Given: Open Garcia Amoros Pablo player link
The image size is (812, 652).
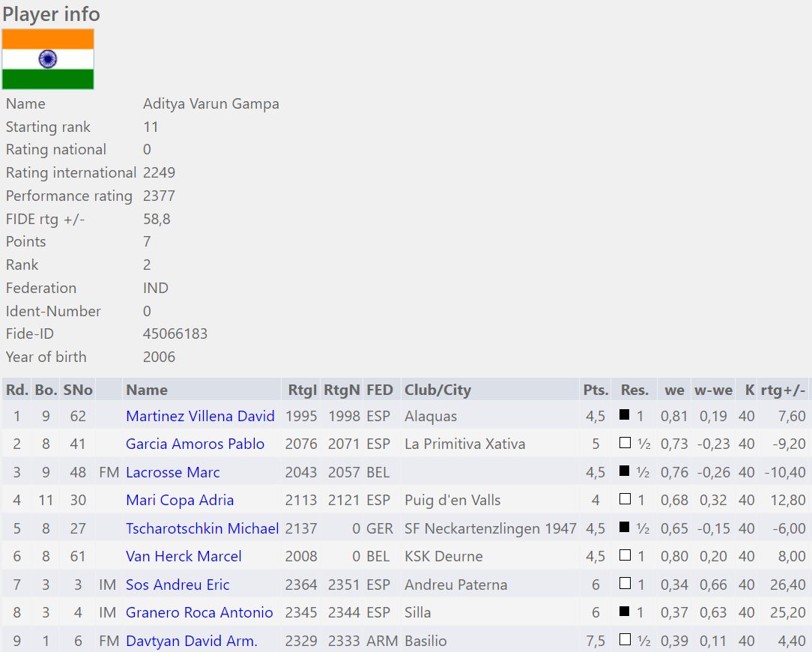Looking at the screenshot, I should click(195, 444).
